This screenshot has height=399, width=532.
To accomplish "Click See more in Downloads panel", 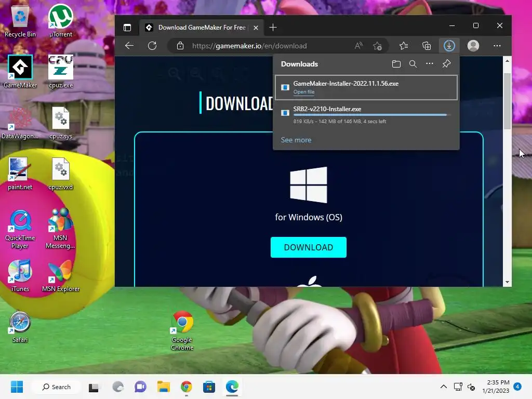I will 296,140.
